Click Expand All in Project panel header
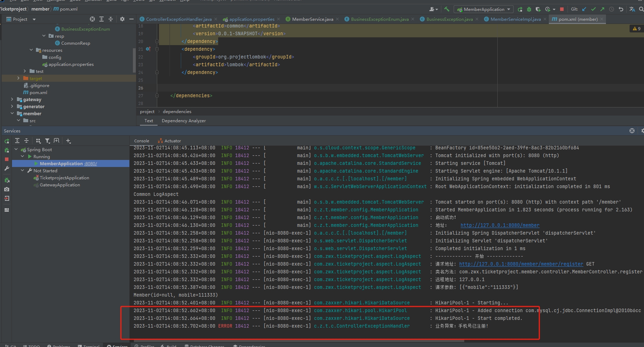 (102, 19)
